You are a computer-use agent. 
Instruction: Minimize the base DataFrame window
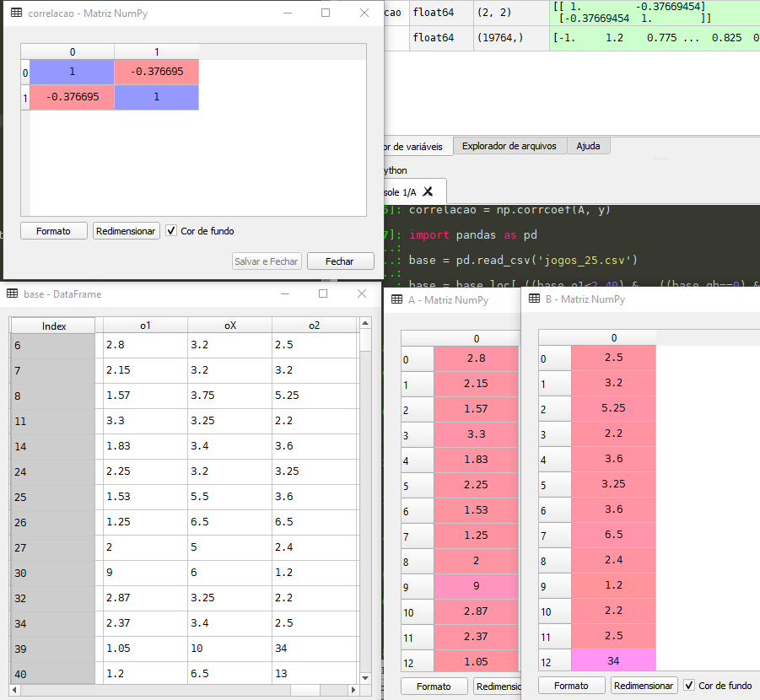pos(285,293)
